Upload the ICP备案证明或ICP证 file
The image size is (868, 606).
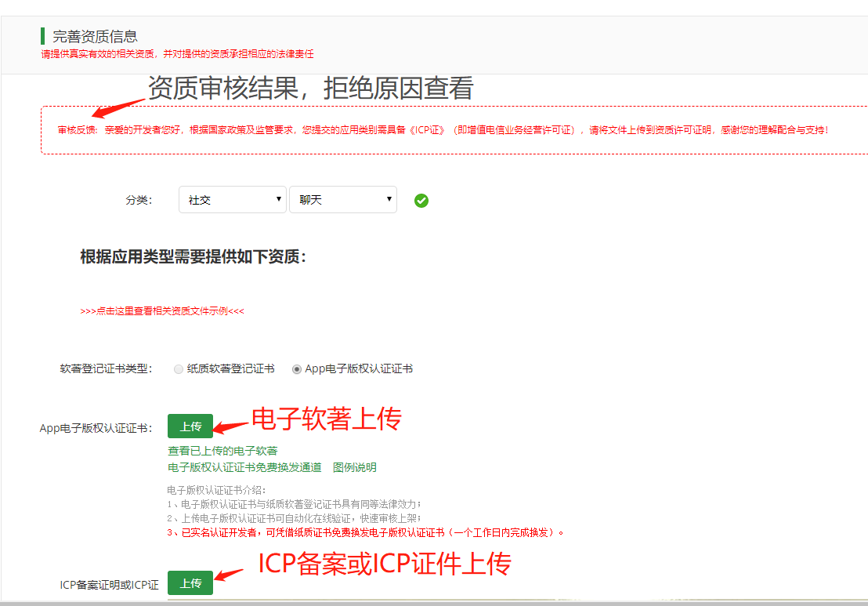[x=190, y=582]
